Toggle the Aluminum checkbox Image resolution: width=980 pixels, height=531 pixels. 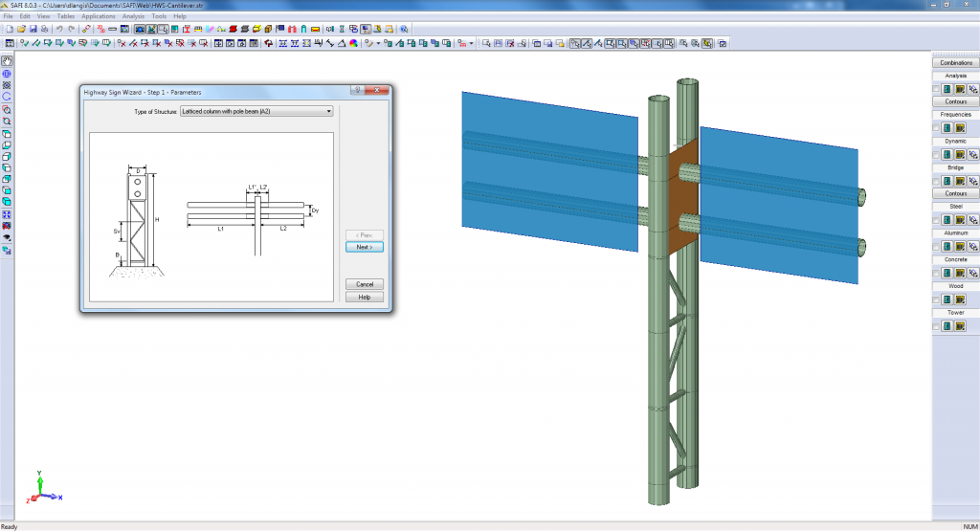pos(936,247)
